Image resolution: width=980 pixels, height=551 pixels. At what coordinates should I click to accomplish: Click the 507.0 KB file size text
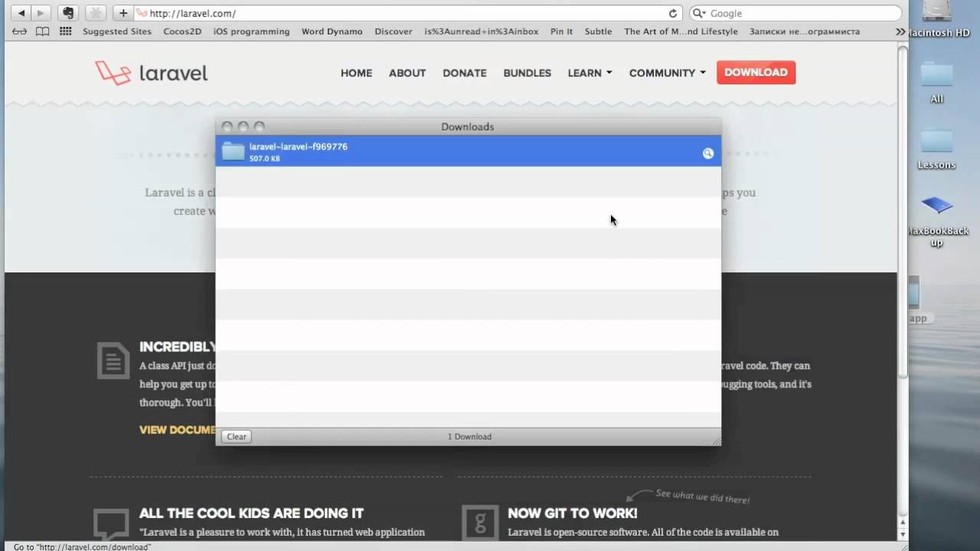(264, 158)
